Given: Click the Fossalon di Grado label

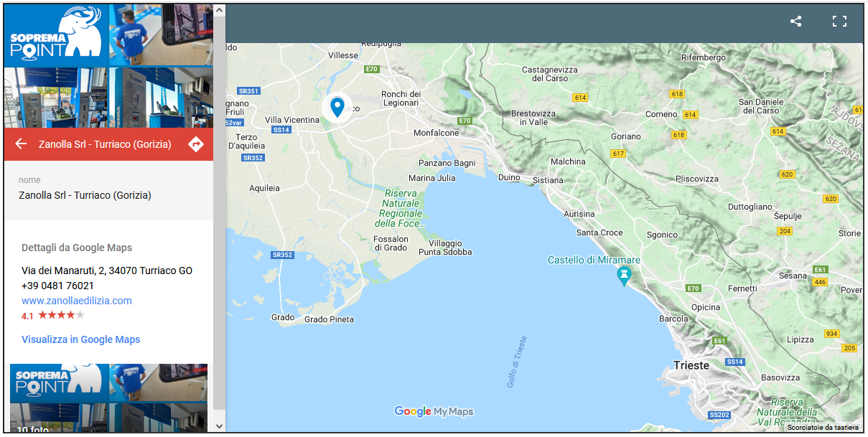Looking at the screenshot, I should click(x=391, y=243).
